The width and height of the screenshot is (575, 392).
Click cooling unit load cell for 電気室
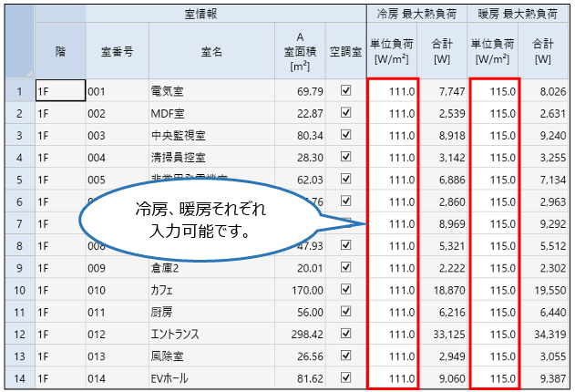(x=394, y=91)
